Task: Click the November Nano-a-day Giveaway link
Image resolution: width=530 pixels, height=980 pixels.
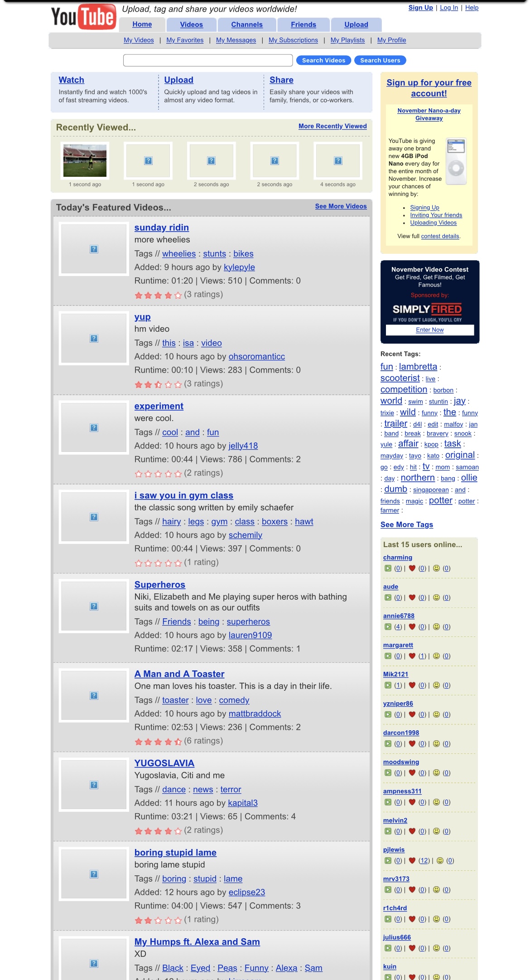Action: tap(429, 114)
